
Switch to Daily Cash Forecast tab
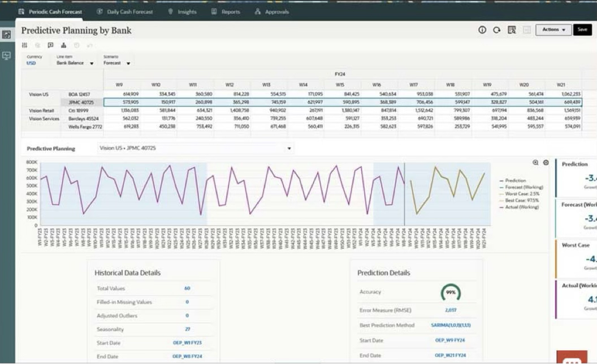click(125, 11)
